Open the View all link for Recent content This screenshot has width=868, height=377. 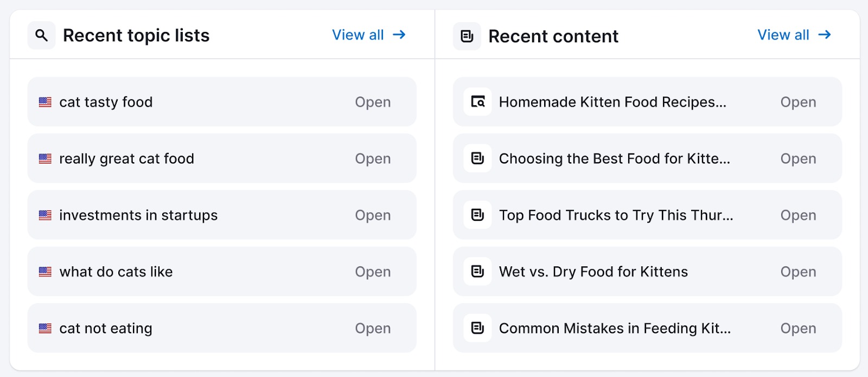point(783,35)
